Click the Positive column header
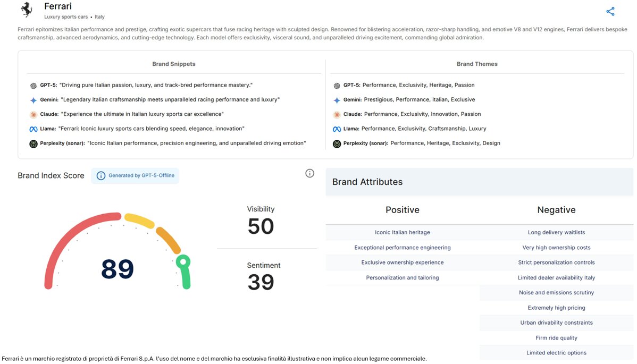Screen dimensions: 637x364 pyautogui.click(x=403, y=210)
